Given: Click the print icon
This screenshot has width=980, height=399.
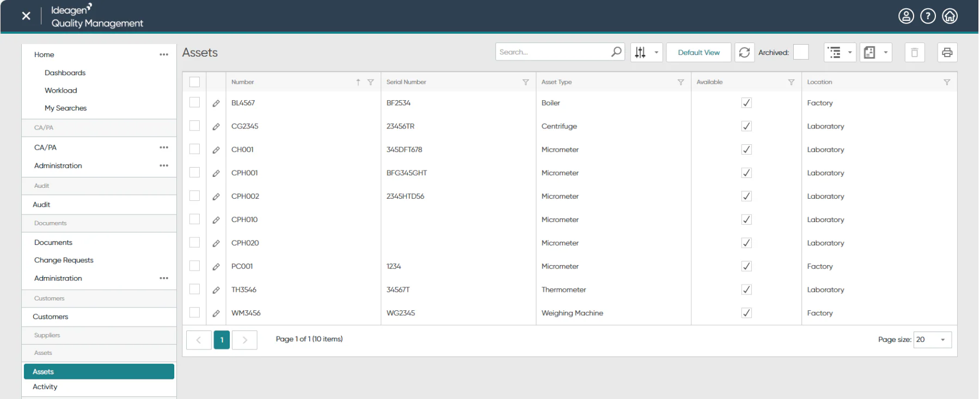Looking at the screenshot, I should [x=947, y=52].
